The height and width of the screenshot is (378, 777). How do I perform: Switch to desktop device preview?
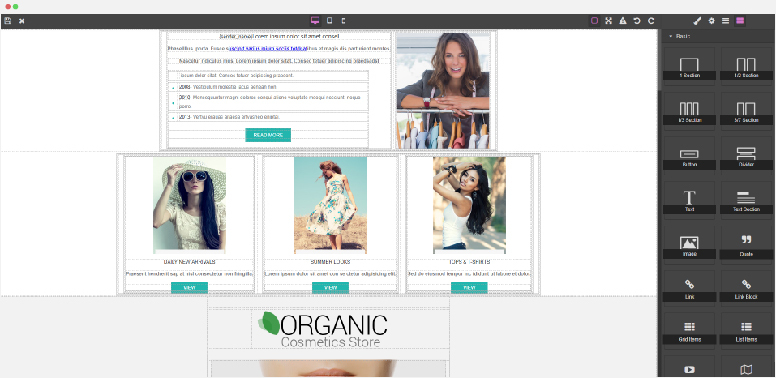pyautogui.click(x=315, y=21)
